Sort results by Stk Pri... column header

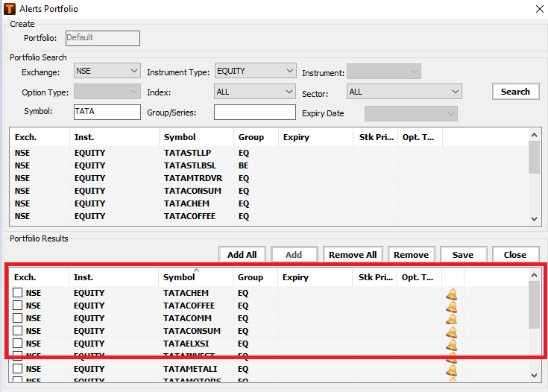point(375,277)
